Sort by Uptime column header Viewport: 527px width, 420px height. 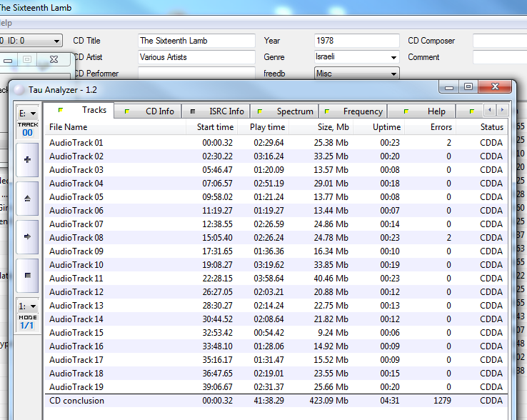(378, 127)
